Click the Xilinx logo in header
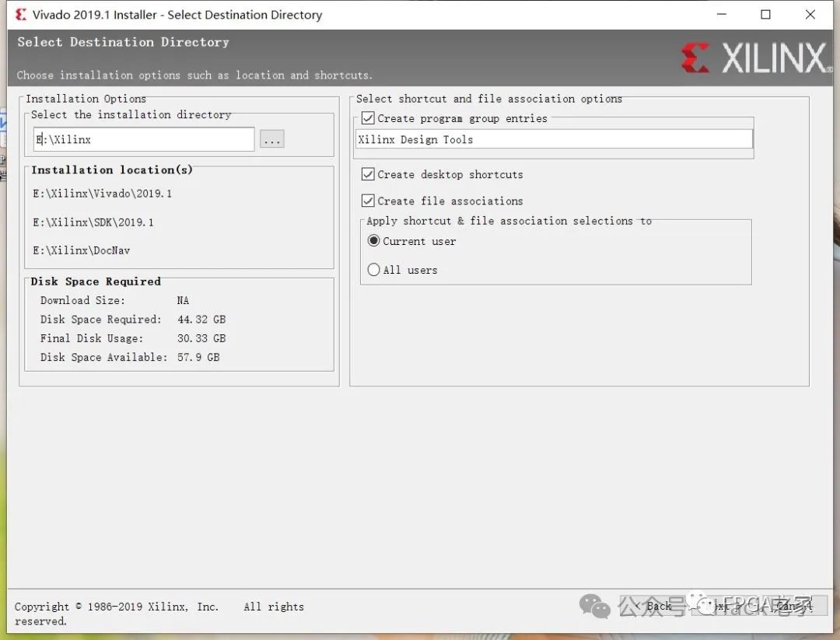 (757, 58)
